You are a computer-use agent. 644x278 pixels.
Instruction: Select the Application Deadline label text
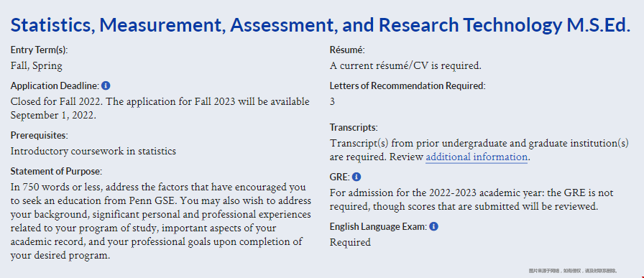pyautogui.click(x=55, y=85)
